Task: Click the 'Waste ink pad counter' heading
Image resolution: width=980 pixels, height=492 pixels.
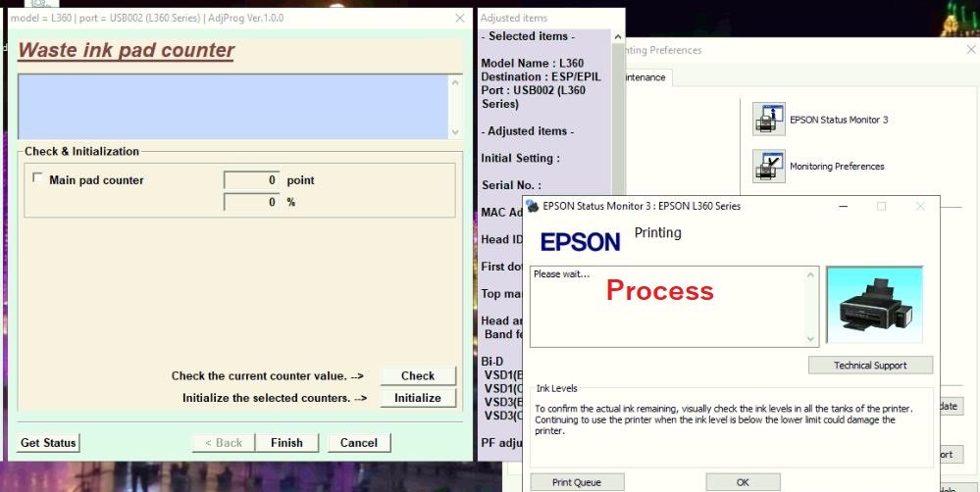Action: 127,51
